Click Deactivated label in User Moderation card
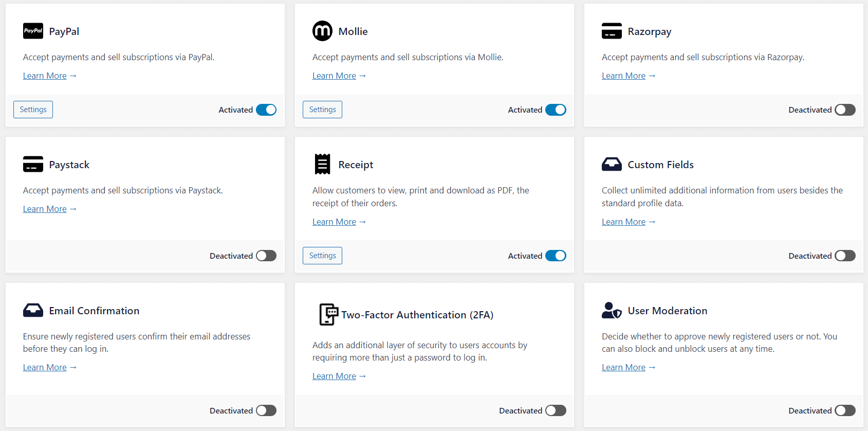 coord(810,410)
